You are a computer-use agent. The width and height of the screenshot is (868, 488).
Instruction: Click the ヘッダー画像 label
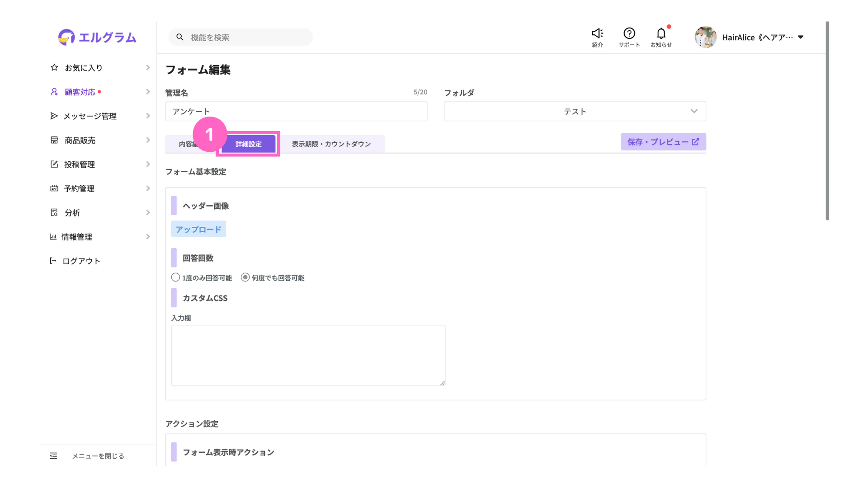tap(206, 206)
